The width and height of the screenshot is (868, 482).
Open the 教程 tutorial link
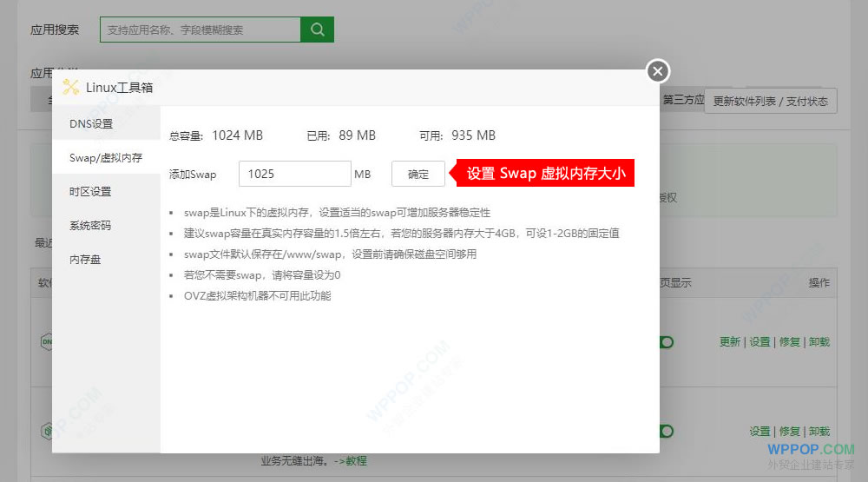coord(356,461)
